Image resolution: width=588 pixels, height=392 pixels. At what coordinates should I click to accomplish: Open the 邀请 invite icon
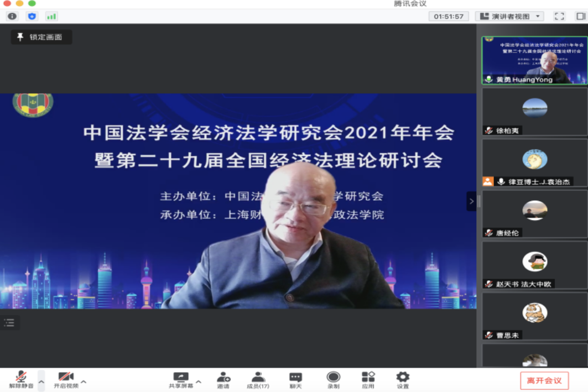pyautogui.click(x=223, y=380)
